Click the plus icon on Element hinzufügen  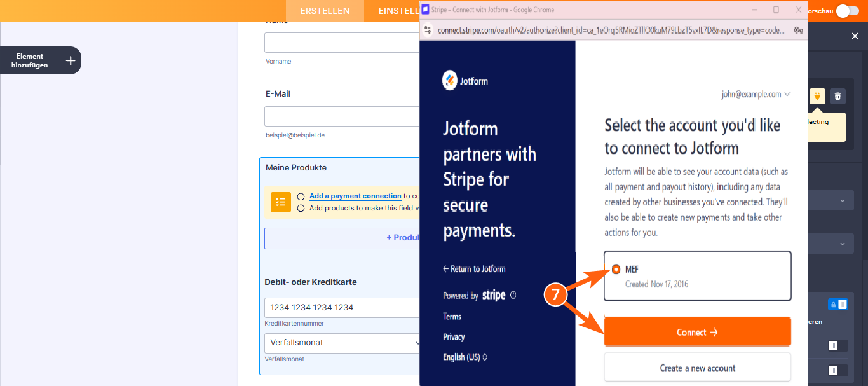[x=71, y=60]
